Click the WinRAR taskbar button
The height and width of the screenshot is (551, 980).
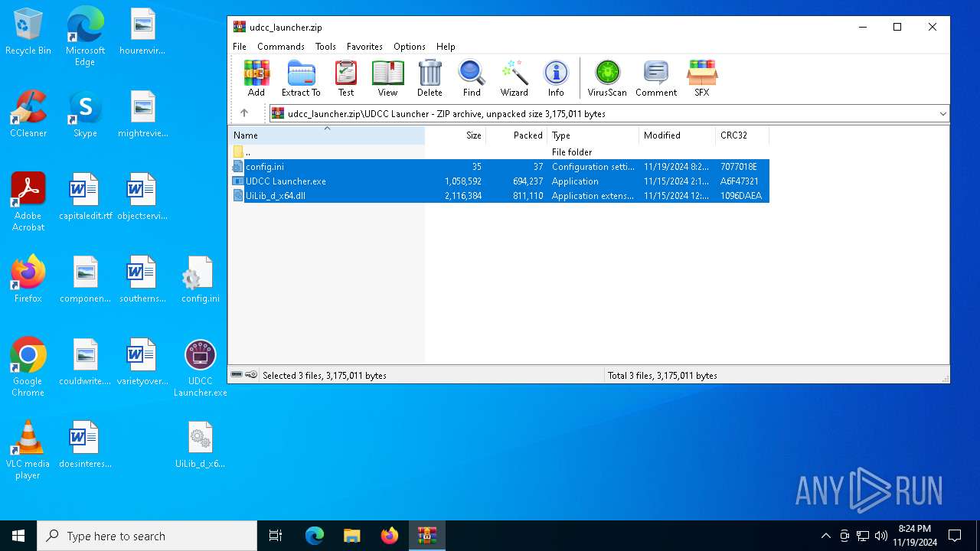[x=427, y=536]
